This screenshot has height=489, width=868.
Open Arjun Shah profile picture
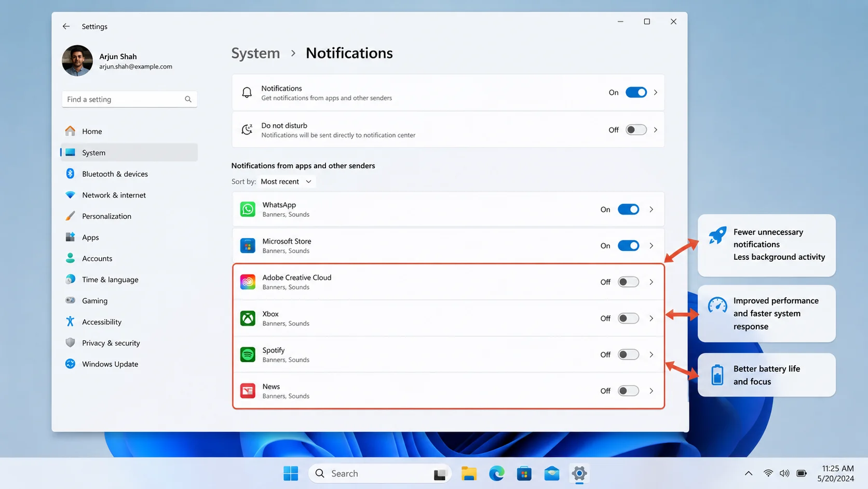77,61
